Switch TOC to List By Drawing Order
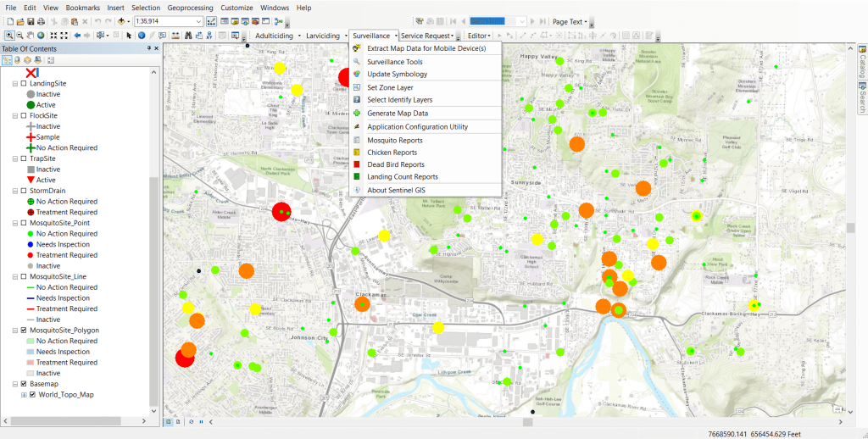This screenshot has height=439, width=868. [7, 60]
